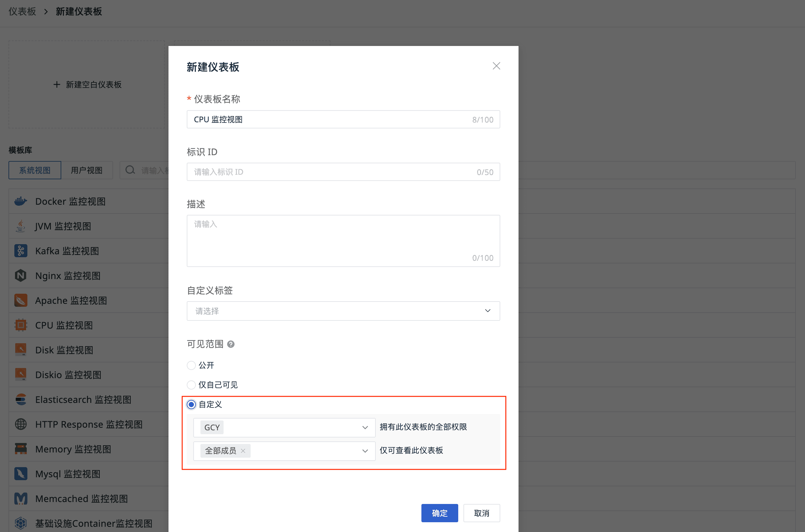Click the Kafka template icon
805x532 pixels.
[x=20, y=251]
